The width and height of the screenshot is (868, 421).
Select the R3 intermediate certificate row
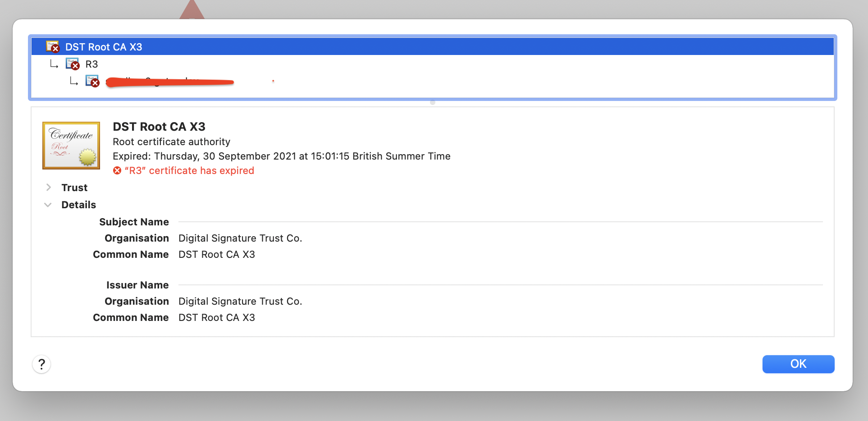(433, 64)
